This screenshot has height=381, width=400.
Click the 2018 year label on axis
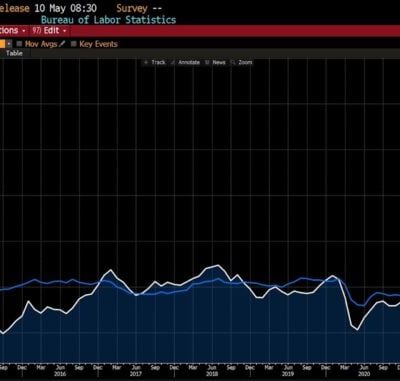pos(212,374)
